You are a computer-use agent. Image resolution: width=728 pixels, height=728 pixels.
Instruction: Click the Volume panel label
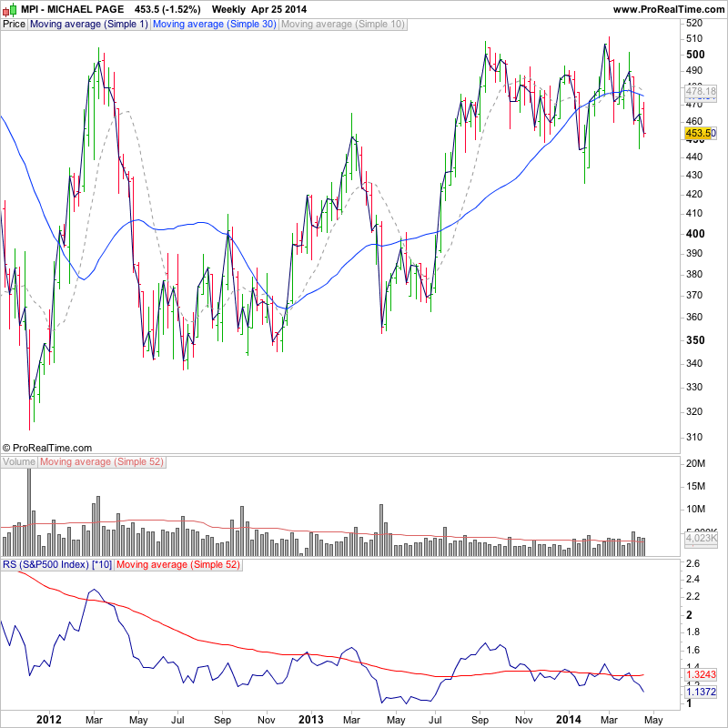pos(19,462)
